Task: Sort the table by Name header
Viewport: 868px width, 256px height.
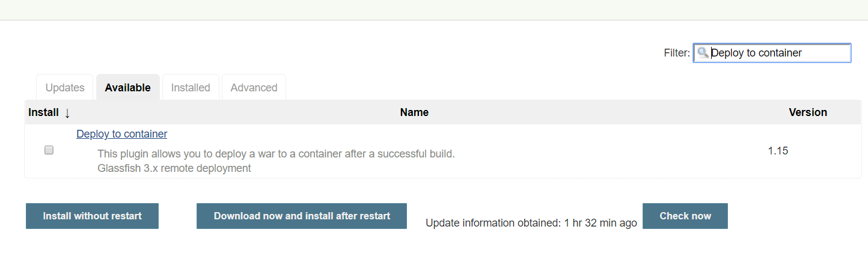Action: pyautogui.click(x=414, y=112)
